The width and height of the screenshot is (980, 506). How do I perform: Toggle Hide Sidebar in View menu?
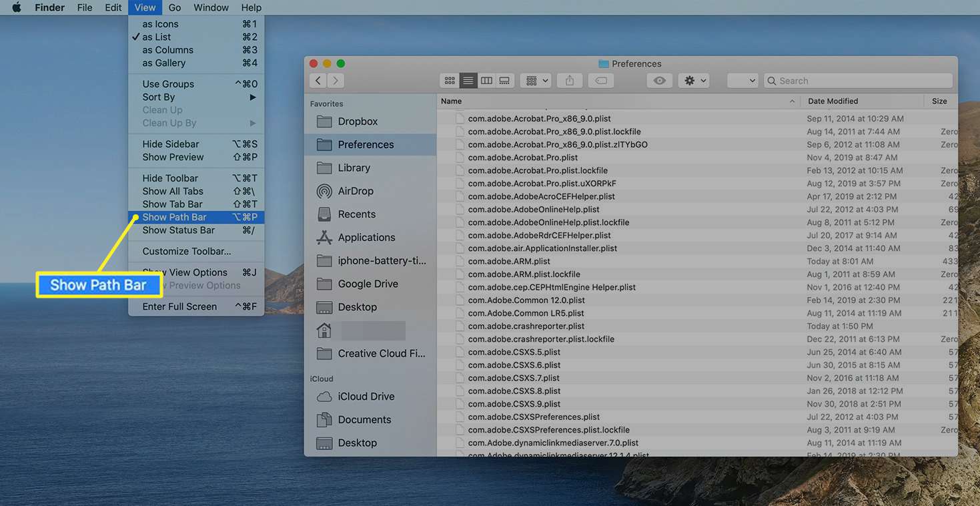[171, 144]
